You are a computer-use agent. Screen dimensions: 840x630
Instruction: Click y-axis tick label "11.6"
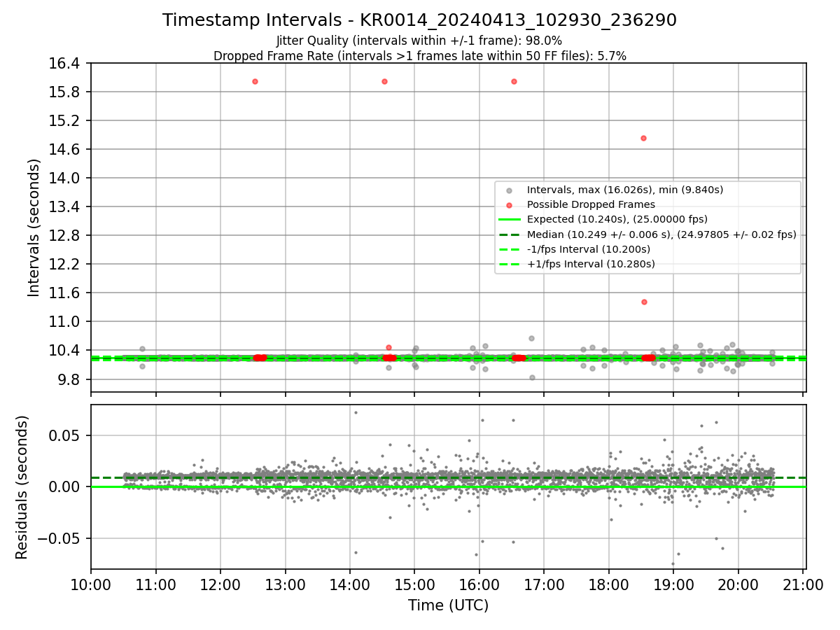(66, 293)
